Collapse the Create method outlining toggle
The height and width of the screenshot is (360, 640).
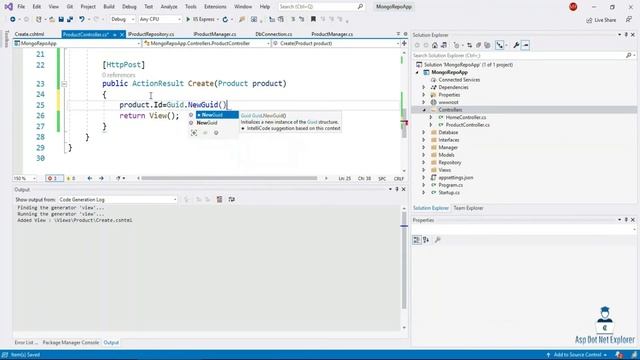pyautogui.click(x=64, y=84)
